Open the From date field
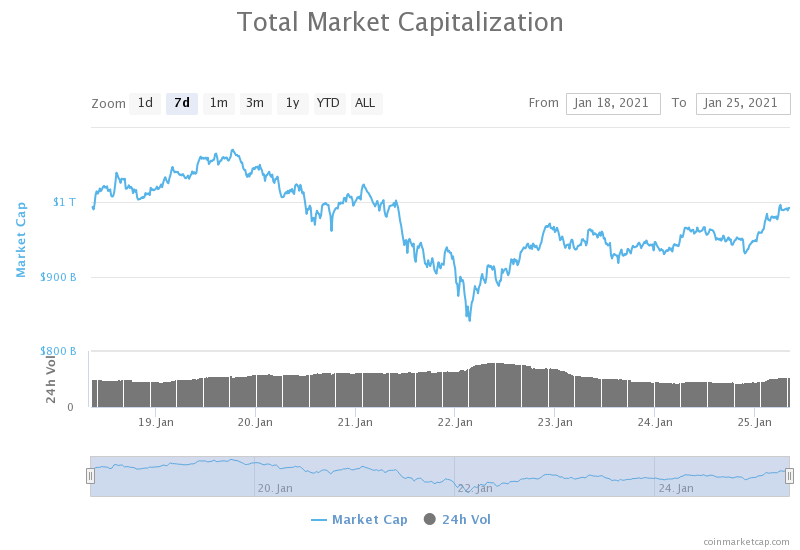 [x=613, y=104]
